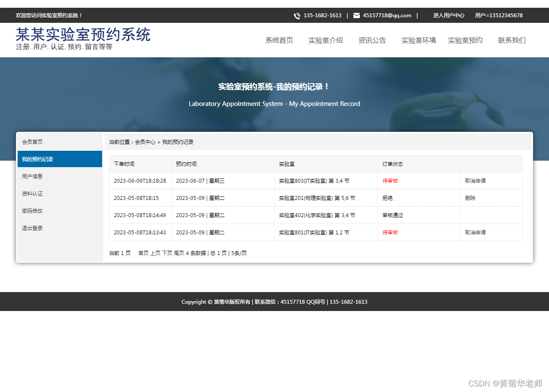This screenshot has height=392, width=549.
Task: Click the logged-in user 13512345678 label
Action: click(498, 16)
